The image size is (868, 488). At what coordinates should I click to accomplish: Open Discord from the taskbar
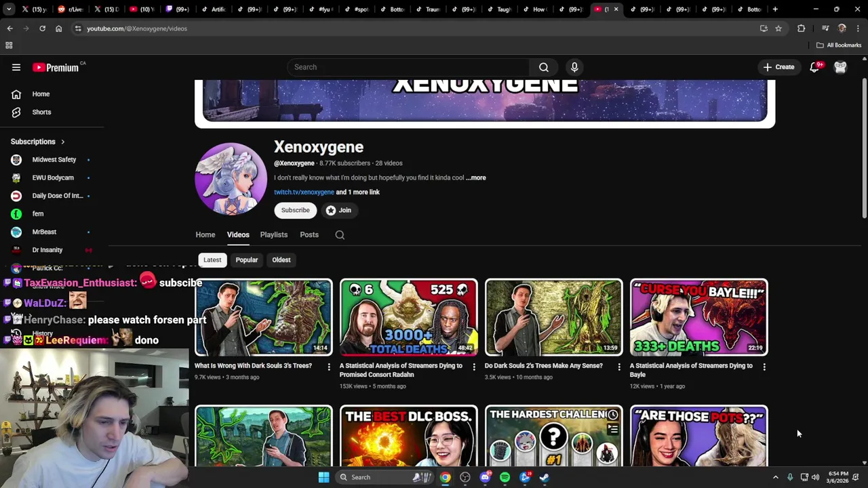click(x=485, y=477)
